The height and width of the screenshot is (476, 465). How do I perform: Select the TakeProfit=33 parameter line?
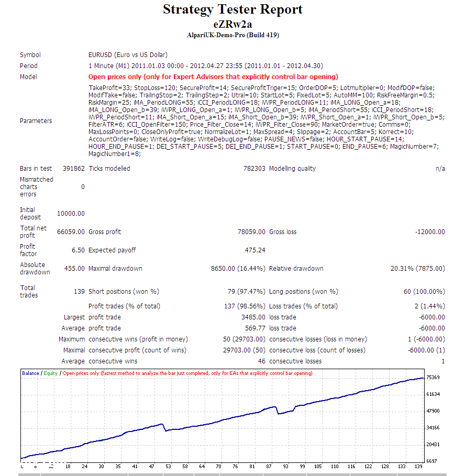click(261, 88)
